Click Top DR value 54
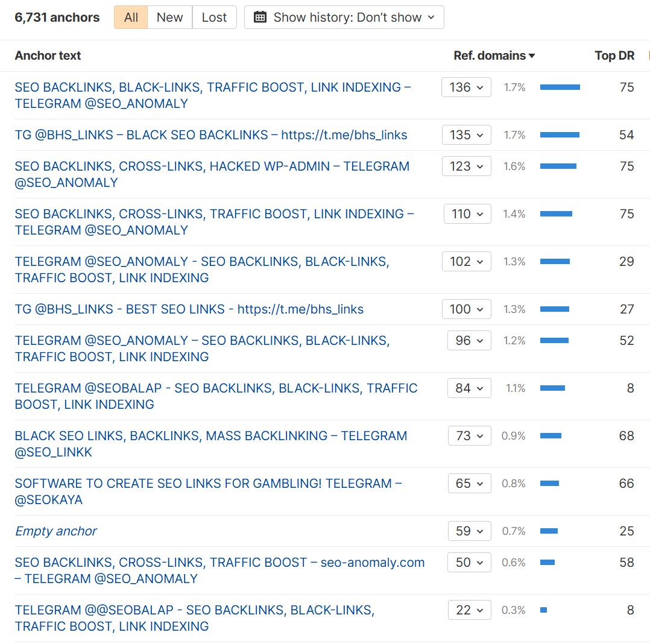This screenshot has height=644, width=650. click(x=626, y=135)
